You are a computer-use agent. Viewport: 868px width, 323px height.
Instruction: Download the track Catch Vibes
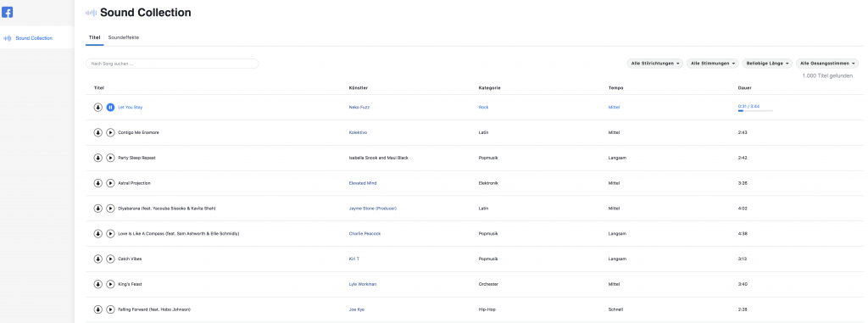98,259
